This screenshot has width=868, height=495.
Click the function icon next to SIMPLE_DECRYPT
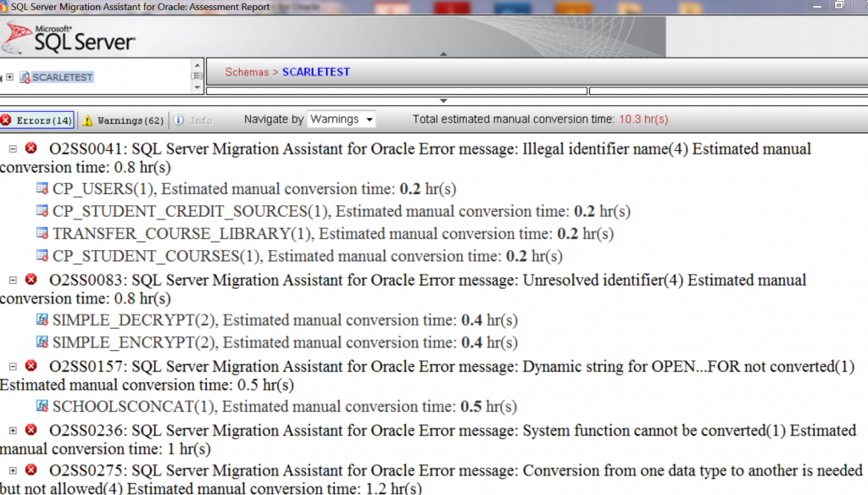pyautogui.click(x=42, y=320)
